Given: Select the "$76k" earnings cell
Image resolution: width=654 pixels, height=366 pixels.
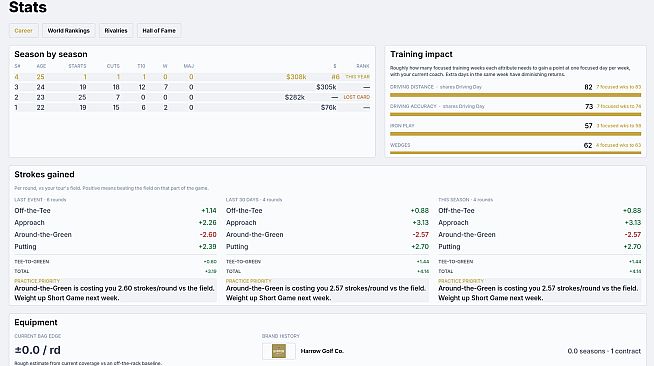Looking at the screenshot, I should pyautogui.click(x=329, y=108).
